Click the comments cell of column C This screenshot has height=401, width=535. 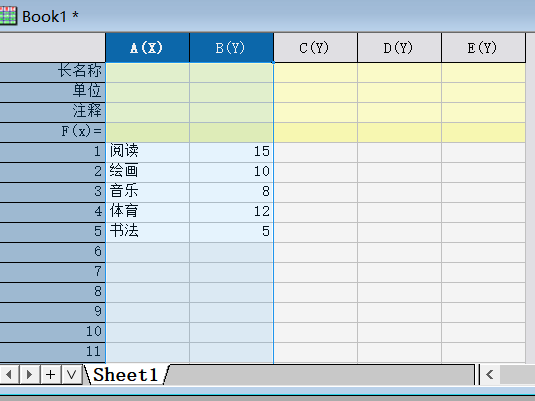tap(315, 112)
